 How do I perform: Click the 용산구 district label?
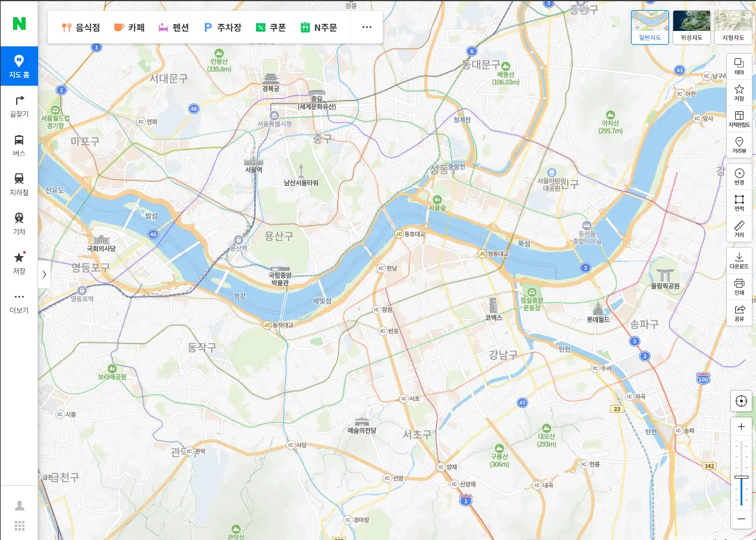tap(279, 236)
